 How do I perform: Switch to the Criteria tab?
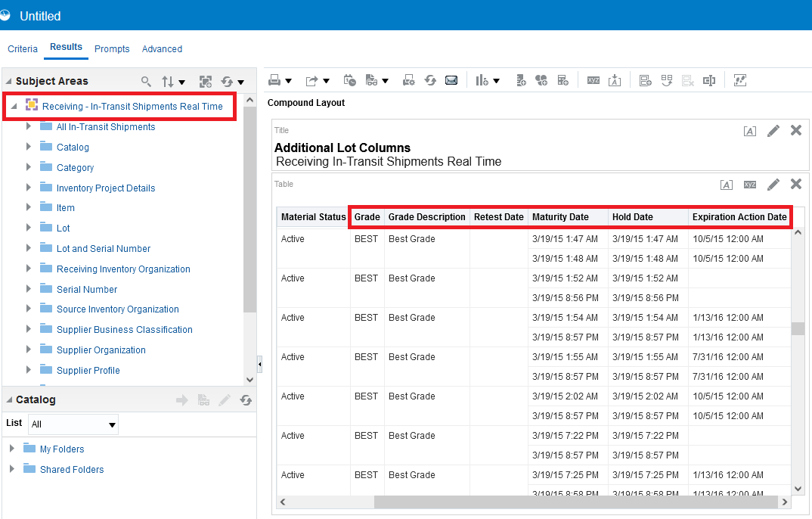23,49
